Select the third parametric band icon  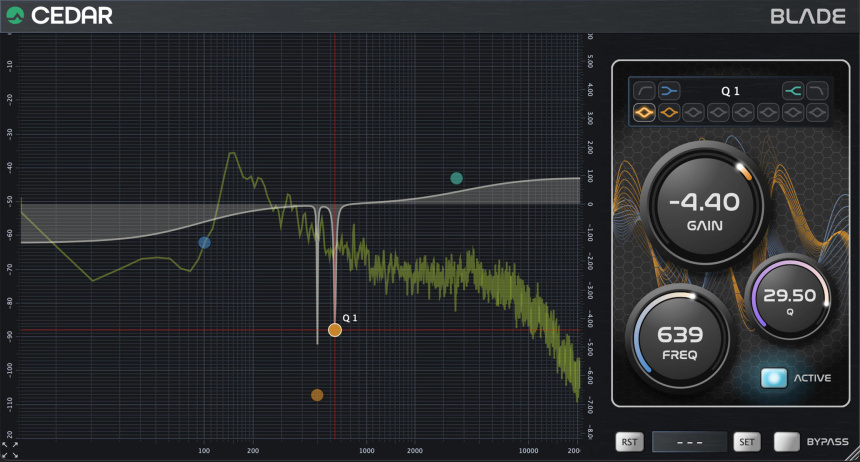coord(694,113)
